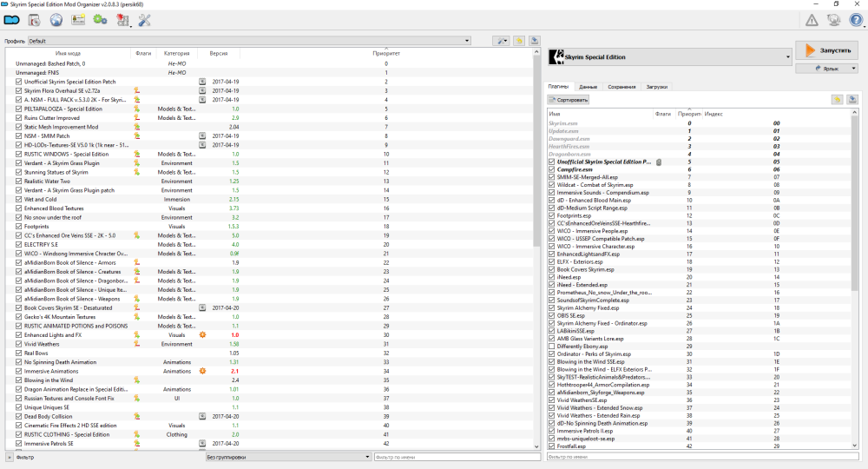This screenshot has height=469, width=868.
Task: Disable ELECTRIFY SE mod checkbox
Action: point(19,245)
